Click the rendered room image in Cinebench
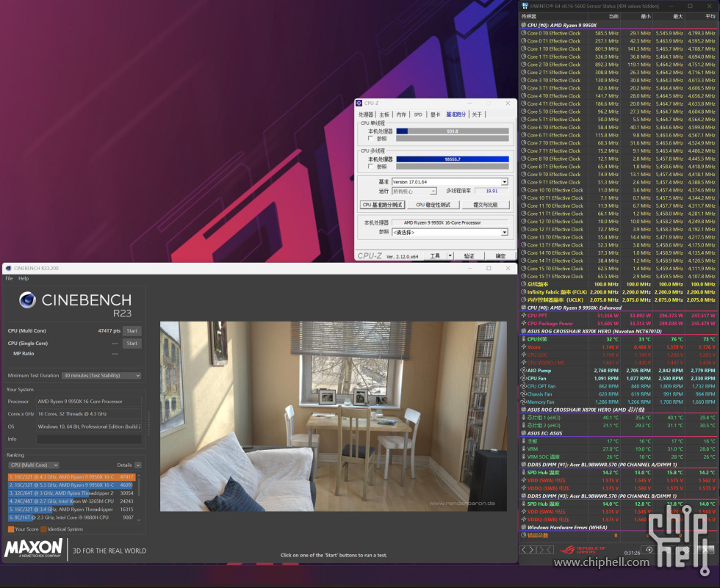This screenshot has height=588, width=720. [x=334, y=416]
